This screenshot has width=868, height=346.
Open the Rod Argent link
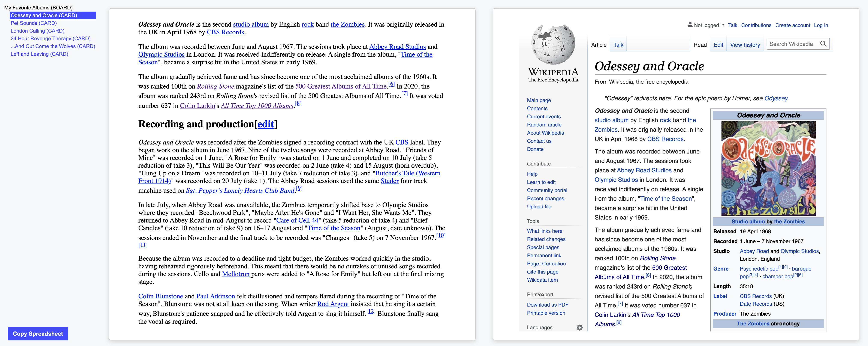tap(333, 304)
